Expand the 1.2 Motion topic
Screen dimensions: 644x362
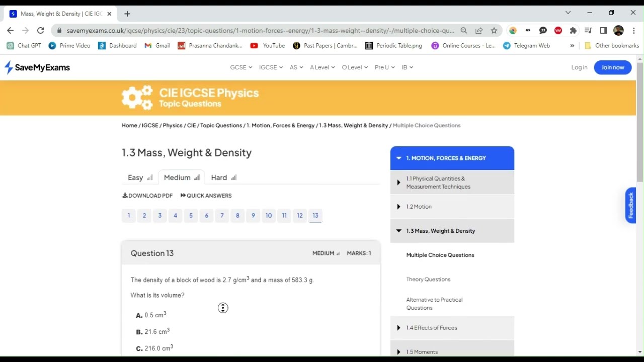452,207
